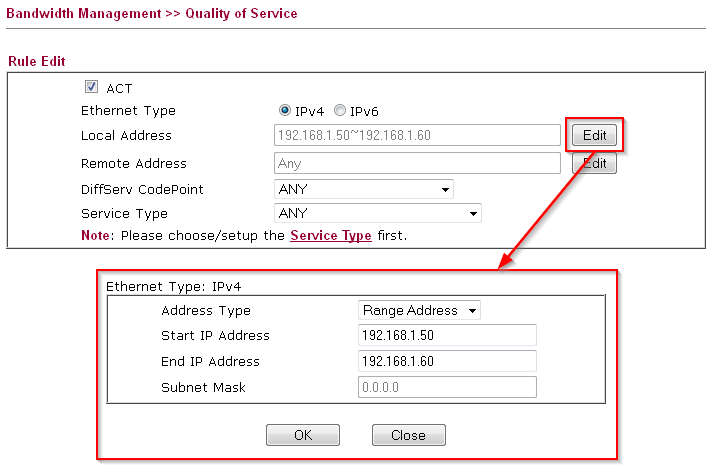Click the Local Address field
Screen dimensions: 714x476
[417, 135]
